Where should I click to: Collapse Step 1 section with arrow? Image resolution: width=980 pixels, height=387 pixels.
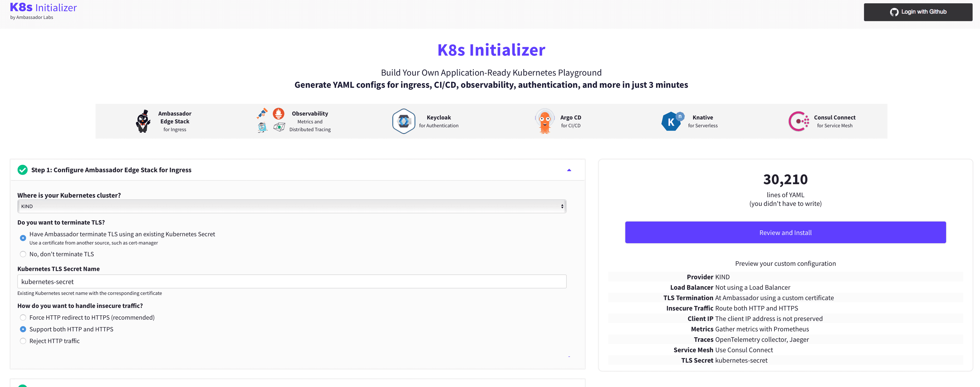click(569, 170)
